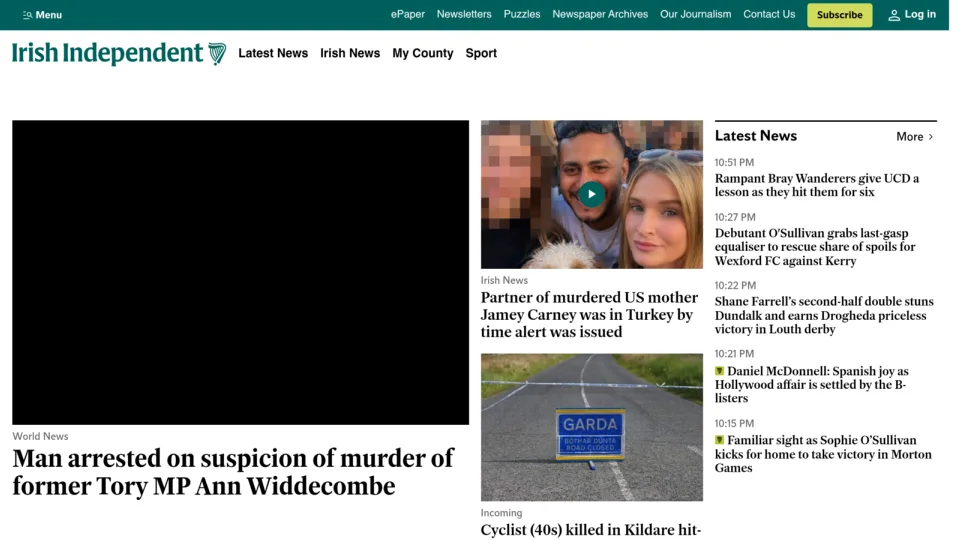Open Cyclist killed in Kildare headline

tap(591, 530)
